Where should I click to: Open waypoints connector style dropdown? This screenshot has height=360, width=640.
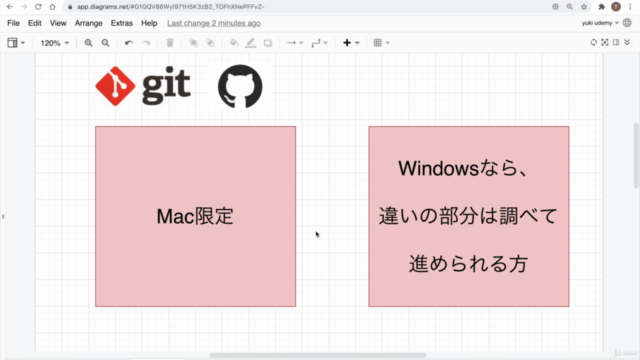(319, 43)
